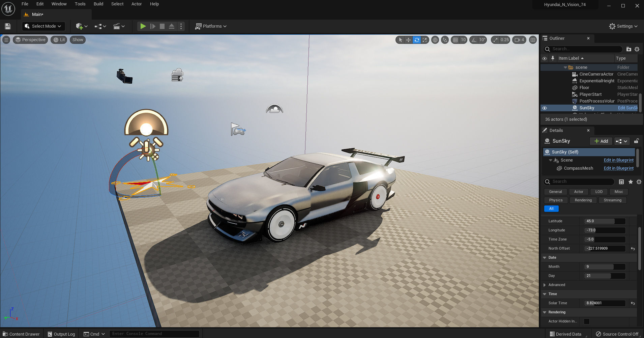The image size is (644, 338).
Task: Click Edit in Blueprint for CompassMesh
Action: pyautogui.click(x=619, y=168)
